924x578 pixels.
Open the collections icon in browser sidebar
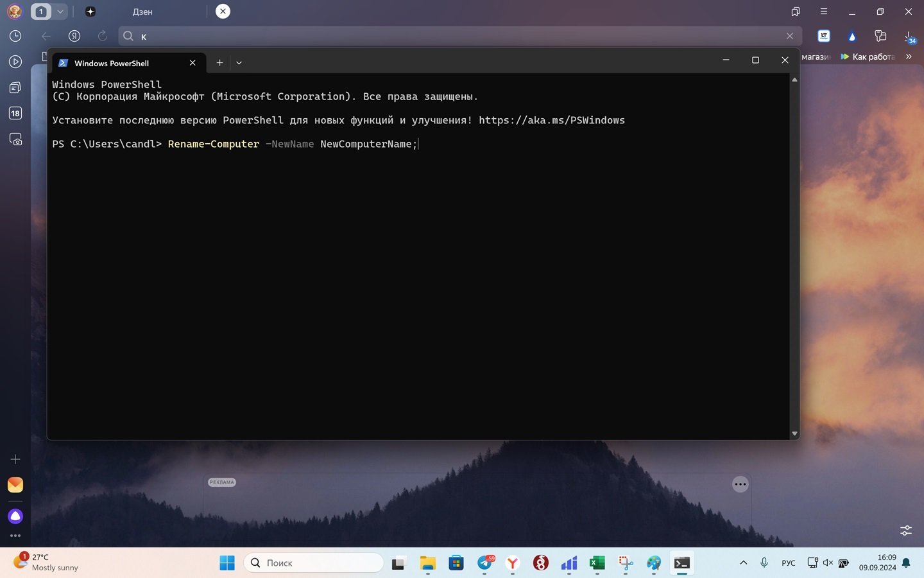point(15,87)
